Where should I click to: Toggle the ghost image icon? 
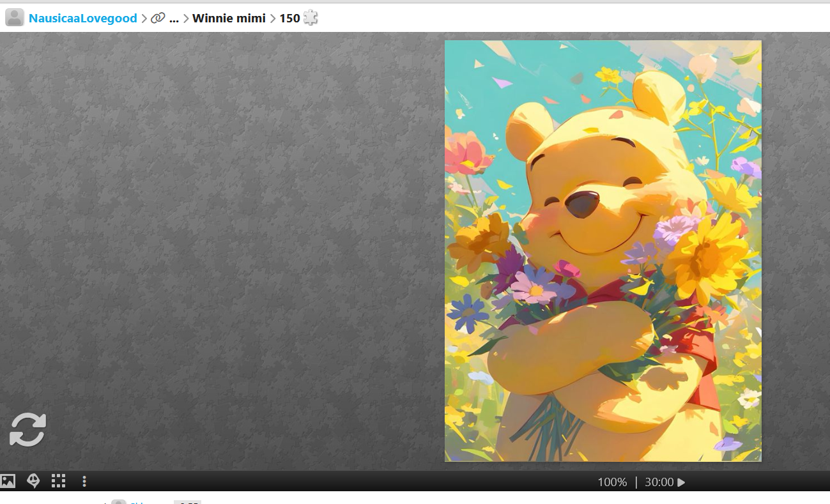33,481
